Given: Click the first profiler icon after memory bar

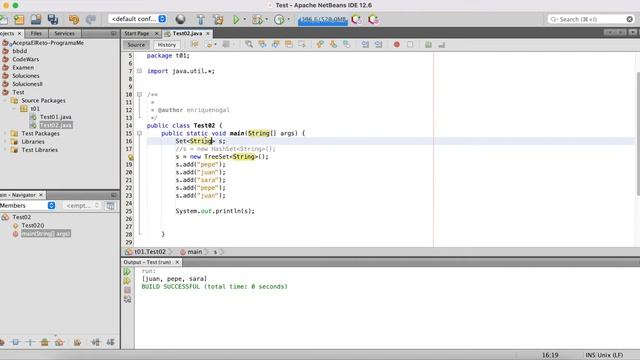Looking at the screenshot, I should 356,19.
